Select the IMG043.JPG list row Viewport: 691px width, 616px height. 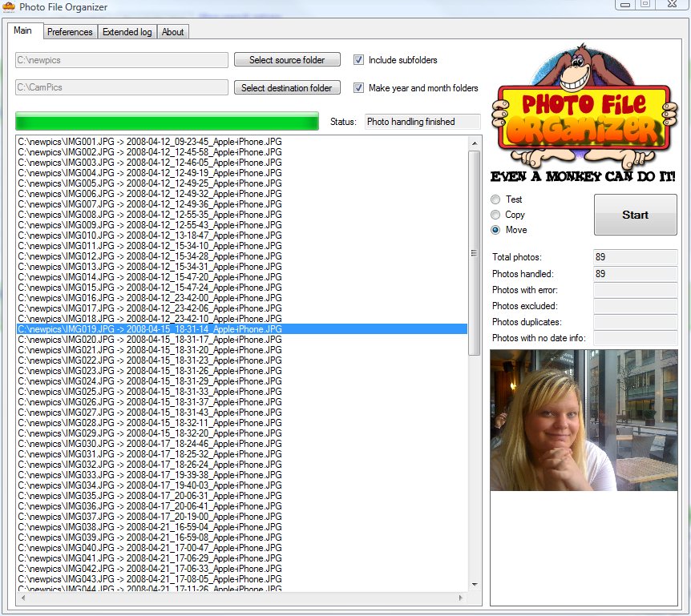pos(242,579)
